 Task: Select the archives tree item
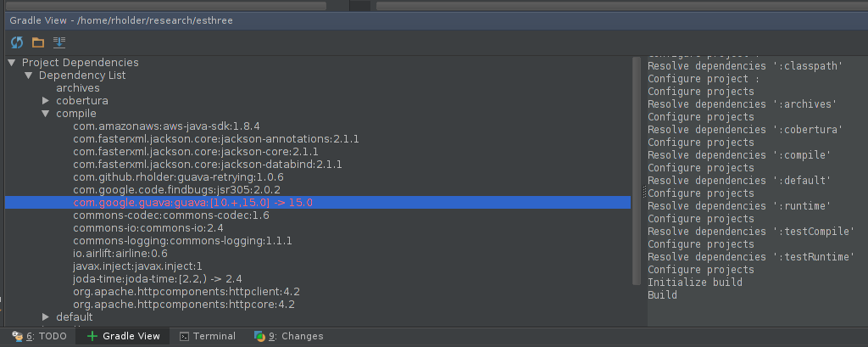(x=78, y=88)
